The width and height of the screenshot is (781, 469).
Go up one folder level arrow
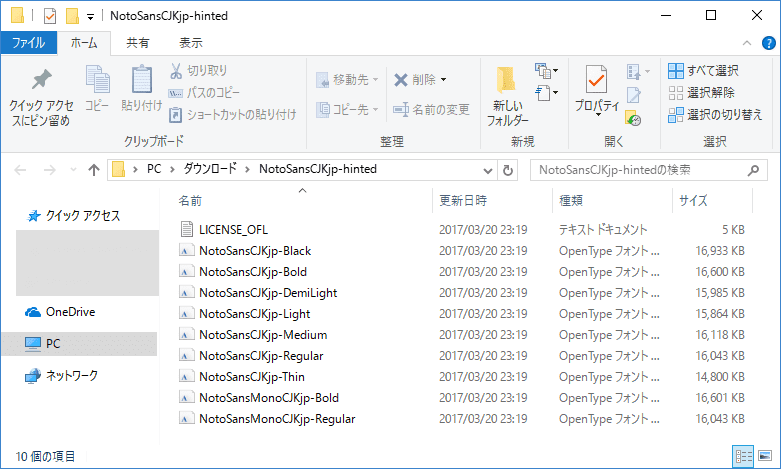click(94, 170)
